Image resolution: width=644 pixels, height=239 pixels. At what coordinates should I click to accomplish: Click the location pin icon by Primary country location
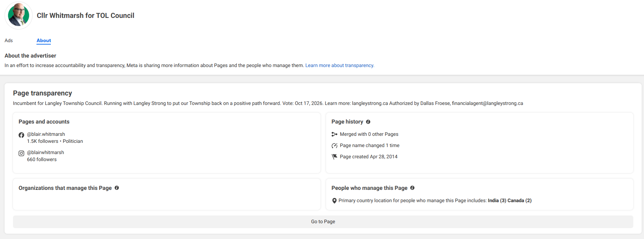tap(334, 201)
